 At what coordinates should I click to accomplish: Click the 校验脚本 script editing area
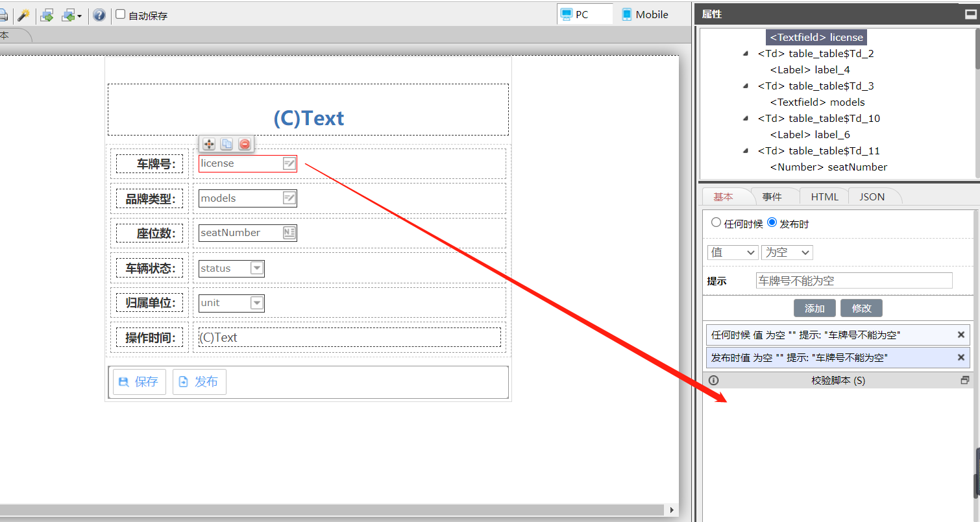click(x=838, y=454)
